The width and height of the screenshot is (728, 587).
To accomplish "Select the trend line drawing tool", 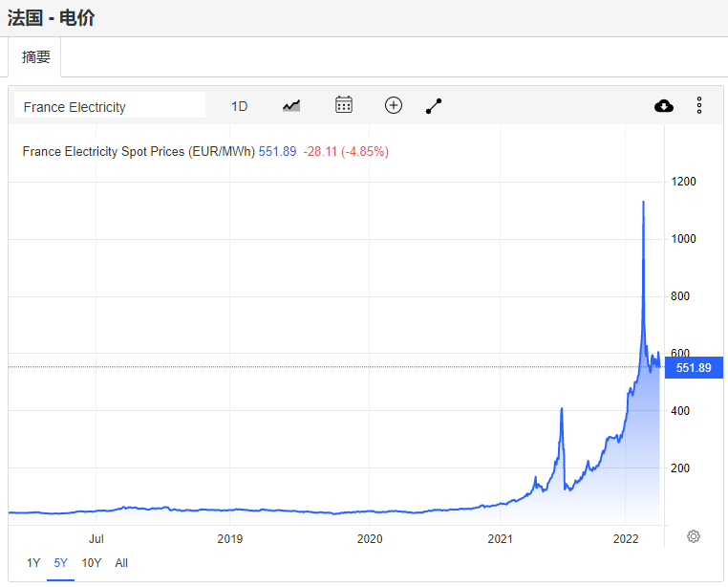I will coord(434,105).
